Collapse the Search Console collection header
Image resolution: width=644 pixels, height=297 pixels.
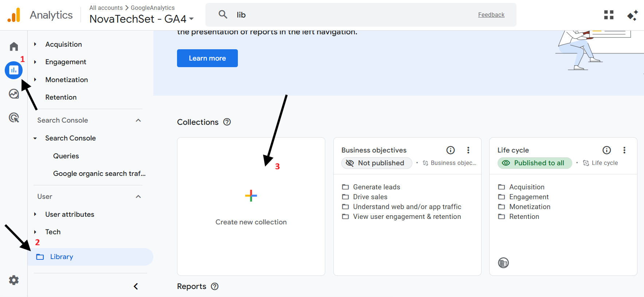coord(138,120)
